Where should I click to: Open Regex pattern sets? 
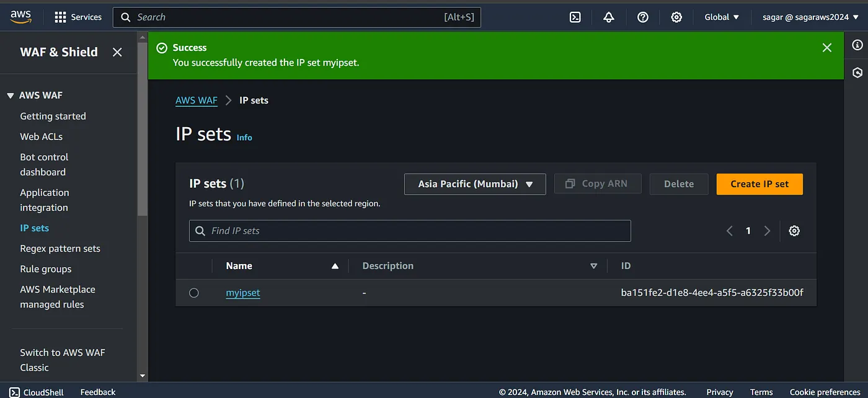60,249
